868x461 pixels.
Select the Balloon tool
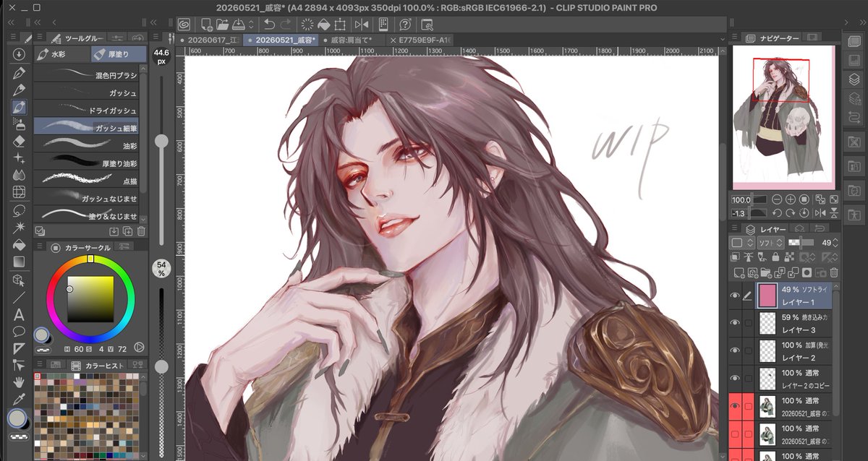point(19,332)
